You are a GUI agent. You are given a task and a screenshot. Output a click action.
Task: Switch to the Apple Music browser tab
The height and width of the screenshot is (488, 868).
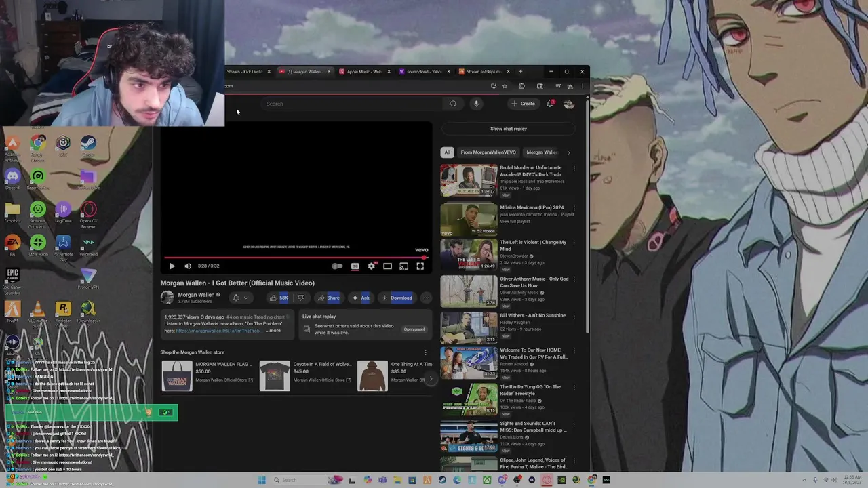pyautogui.click(x=364, y=72)
